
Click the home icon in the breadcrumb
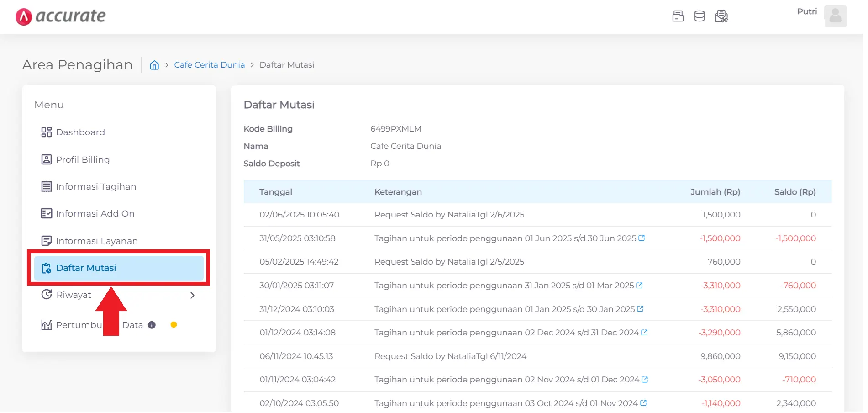pyautogui.click(x=154, y=65)
